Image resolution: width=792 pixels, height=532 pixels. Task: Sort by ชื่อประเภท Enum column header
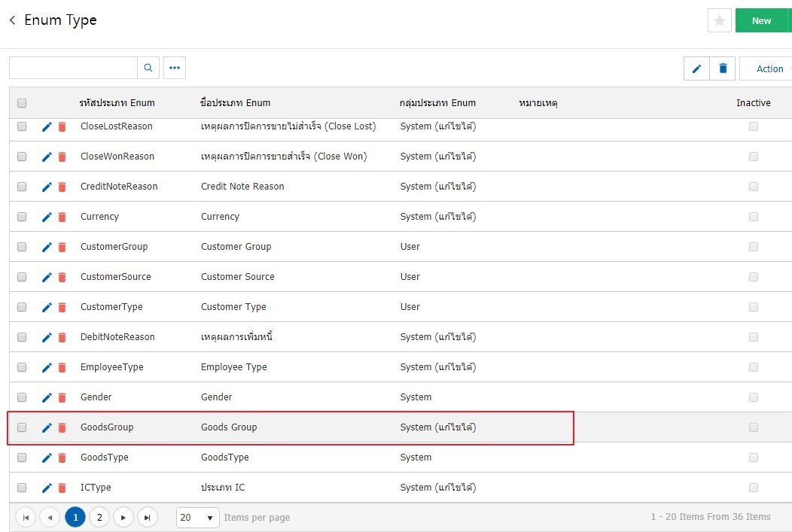tap(235, 103)
